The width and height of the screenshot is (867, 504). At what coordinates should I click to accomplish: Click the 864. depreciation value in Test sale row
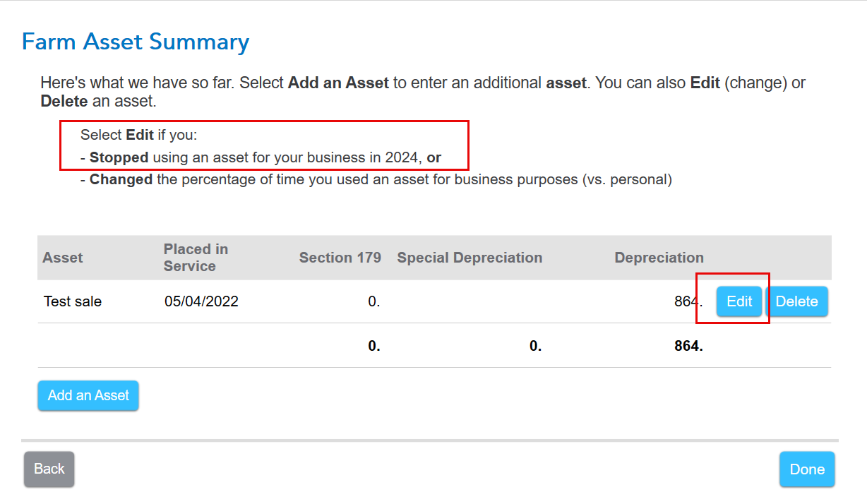pos(688,301)
